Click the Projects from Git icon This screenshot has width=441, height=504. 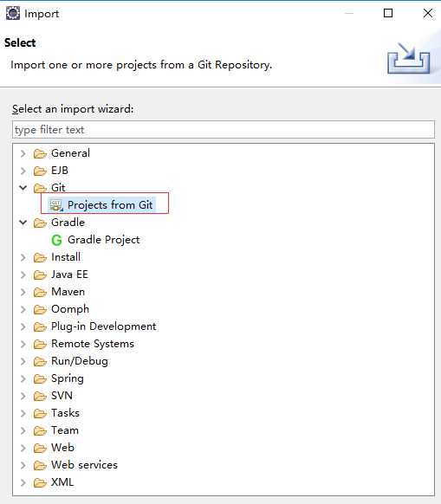click(x=55, y=205)
